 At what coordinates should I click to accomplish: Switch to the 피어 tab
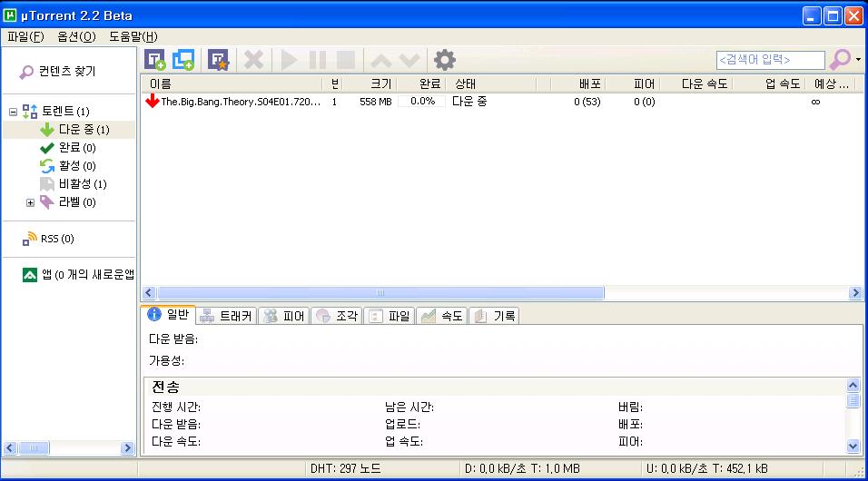pyautogui.click(x=284, y=316)
